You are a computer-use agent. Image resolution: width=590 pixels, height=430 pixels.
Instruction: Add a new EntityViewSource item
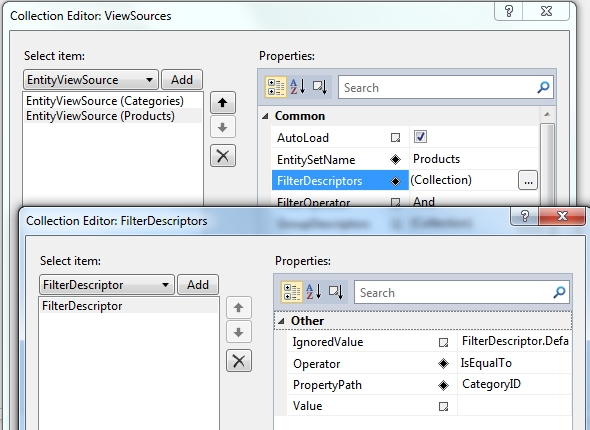tap(182, 80)
